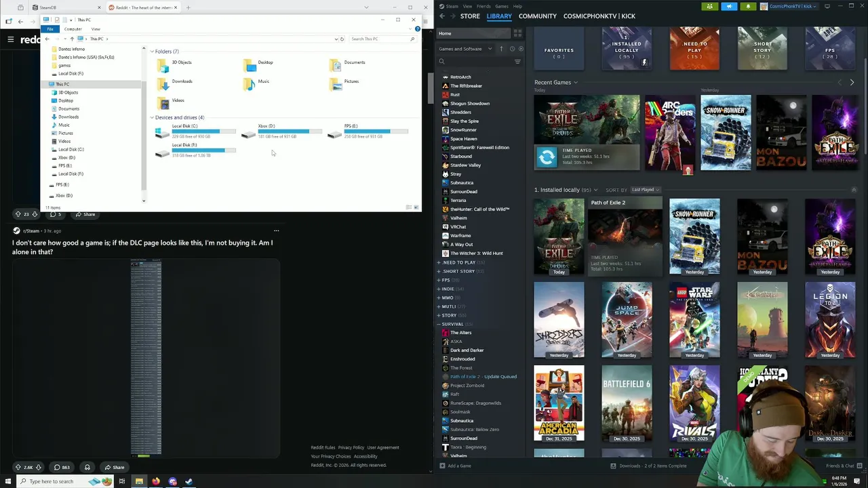
Task: Open post options three-dot menu on Reddit
Action: click(276, 230)
